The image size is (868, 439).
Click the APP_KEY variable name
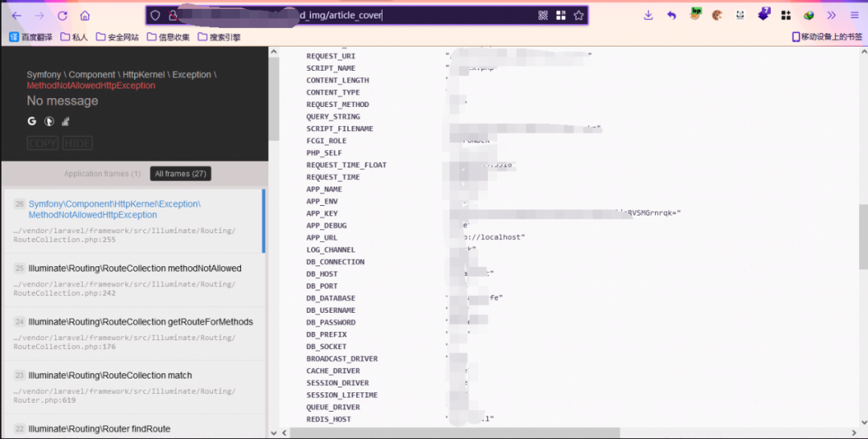321,214
